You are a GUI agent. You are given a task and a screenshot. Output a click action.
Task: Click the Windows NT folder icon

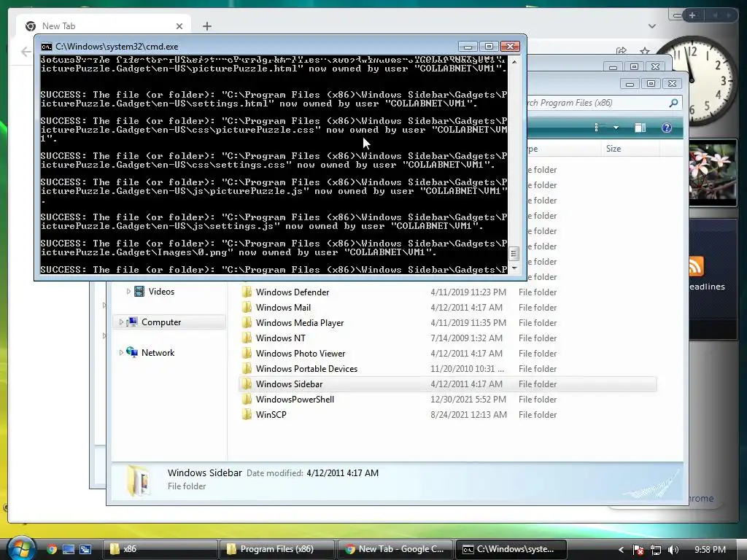tap(247, 338)
